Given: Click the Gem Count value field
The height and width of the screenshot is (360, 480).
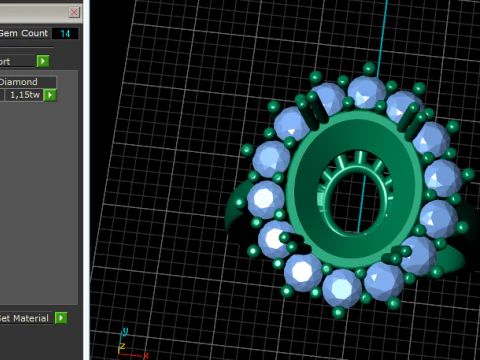Looking at the screenshot, I should 65,34.
